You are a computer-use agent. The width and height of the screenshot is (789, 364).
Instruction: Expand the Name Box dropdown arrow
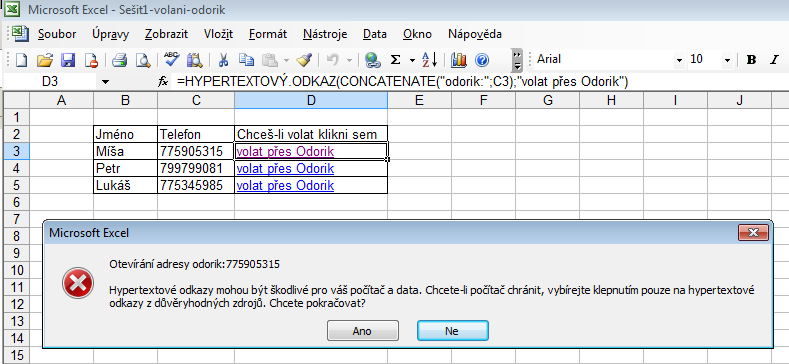[x=105, y=82]
